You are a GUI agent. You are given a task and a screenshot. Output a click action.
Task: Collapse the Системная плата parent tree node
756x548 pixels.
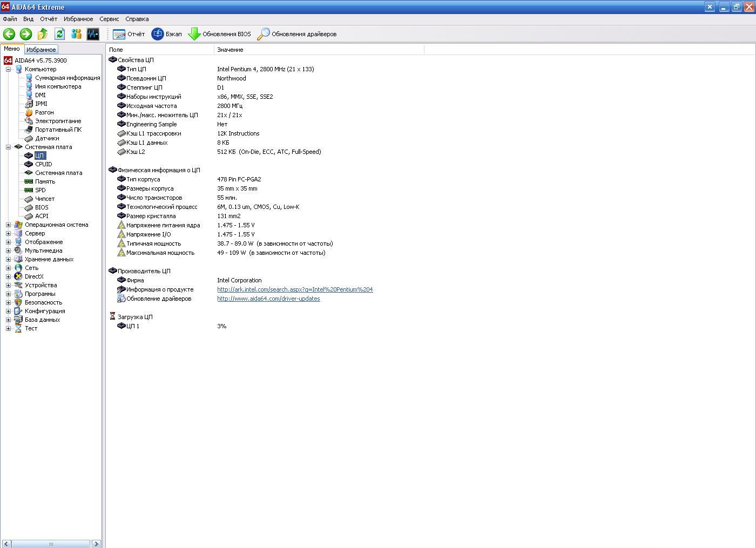click(8, 147)
